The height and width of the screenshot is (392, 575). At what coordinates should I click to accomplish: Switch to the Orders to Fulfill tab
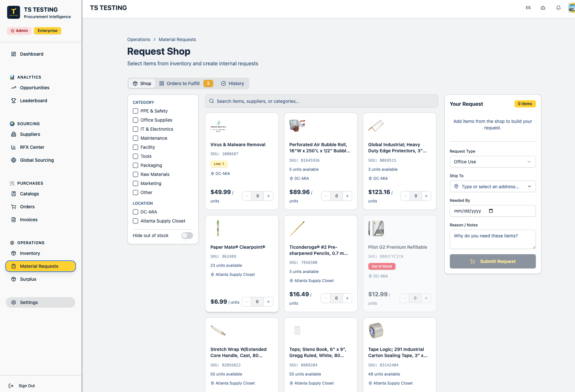coord(186,83)
